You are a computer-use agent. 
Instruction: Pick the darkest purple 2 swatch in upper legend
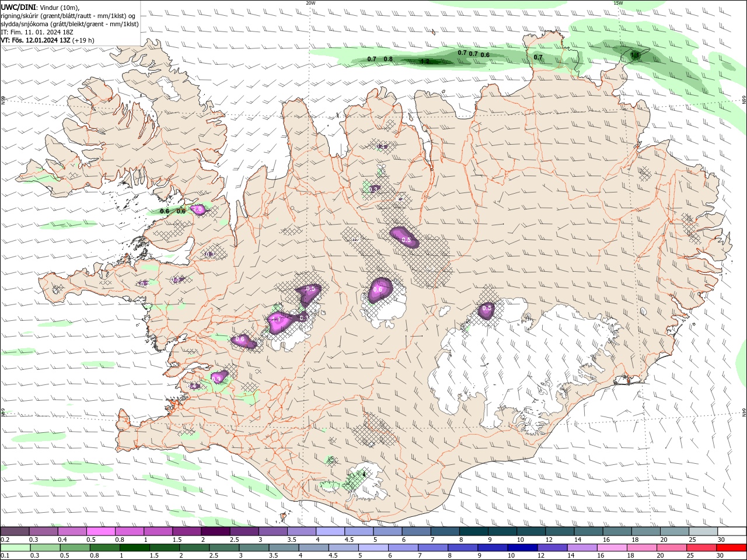[215, 531]
